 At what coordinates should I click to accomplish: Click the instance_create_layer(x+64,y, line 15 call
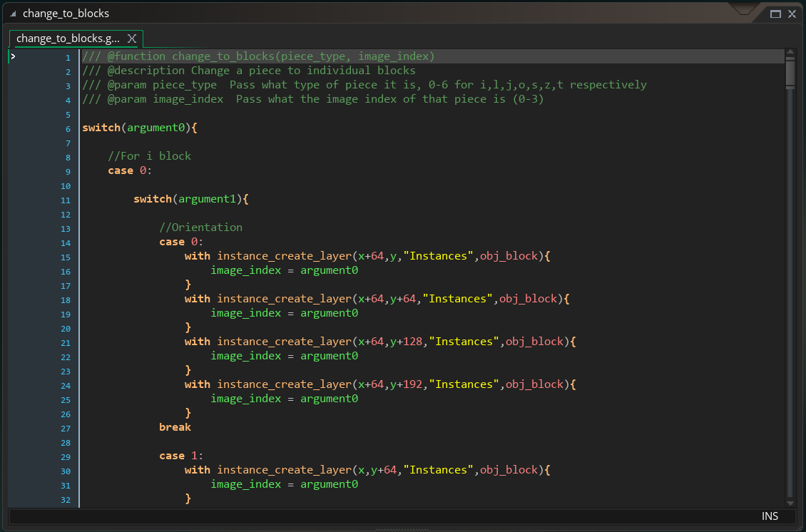coord(367,256)
